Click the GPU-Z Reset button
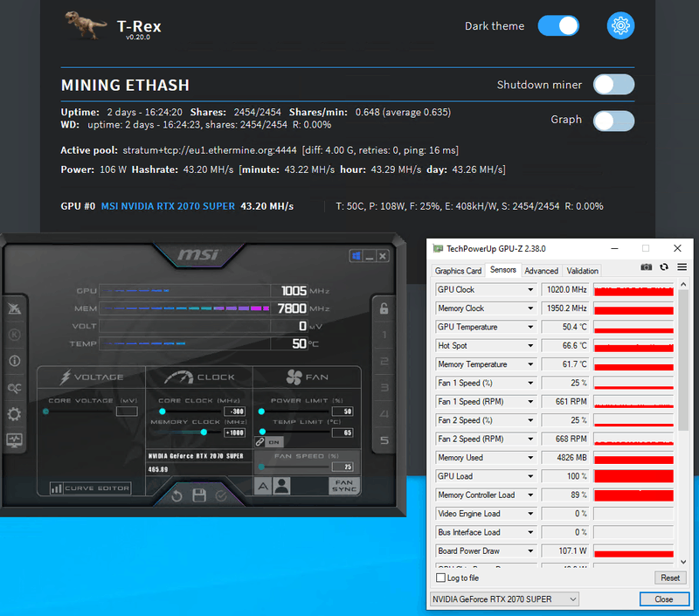The width and height of the screenshot is (699, 616). [x=670, y=578]
